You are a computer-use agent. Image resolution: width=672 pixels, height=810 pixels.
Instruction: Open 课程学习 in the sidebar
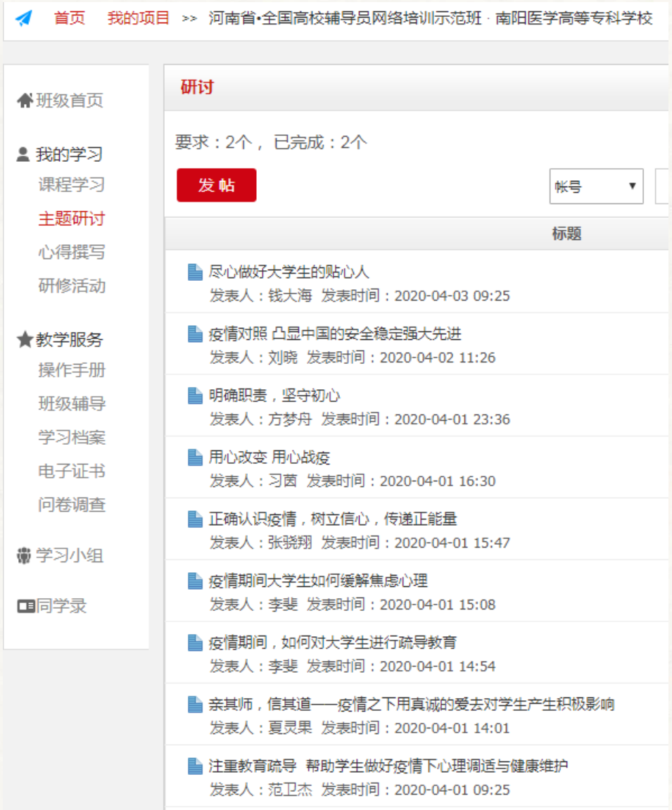(72, 185)
